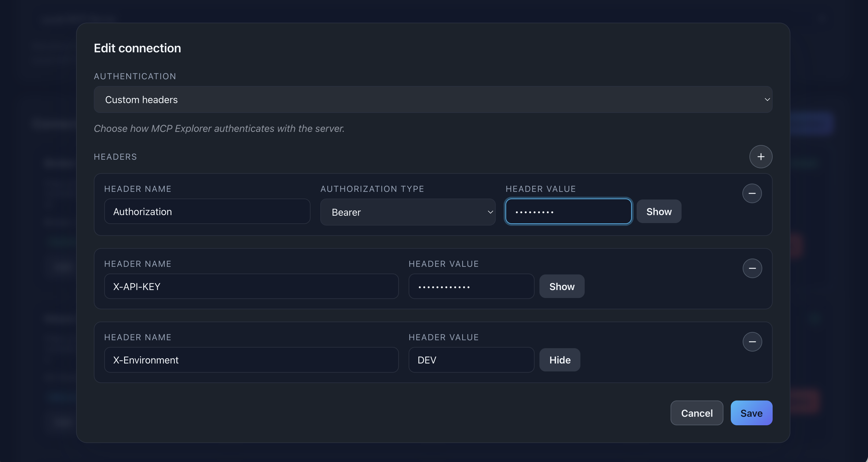Viewport: 868px width, 462px height.
Task: Click the X-API-KEY header name field
Action: coord(251,286)
